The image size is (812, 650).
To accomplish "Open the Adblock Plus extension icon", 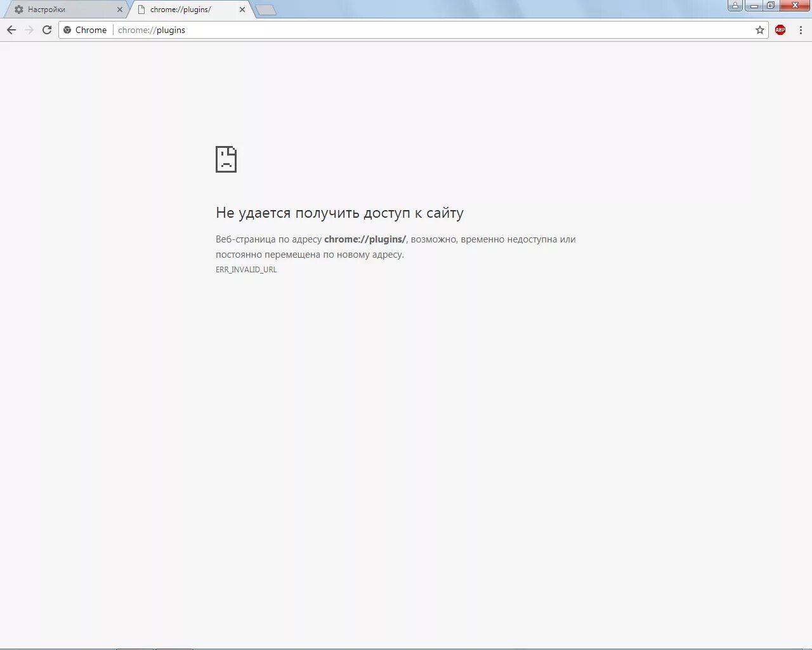I will tap(780, 30).
